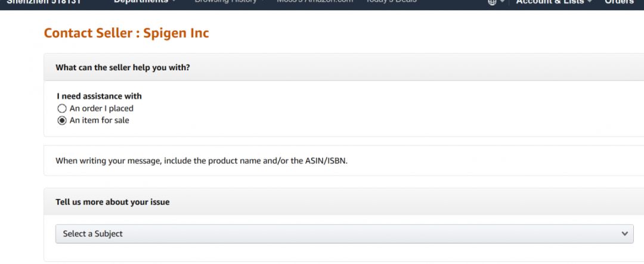Click the arrow next to Browsing History

263,2
